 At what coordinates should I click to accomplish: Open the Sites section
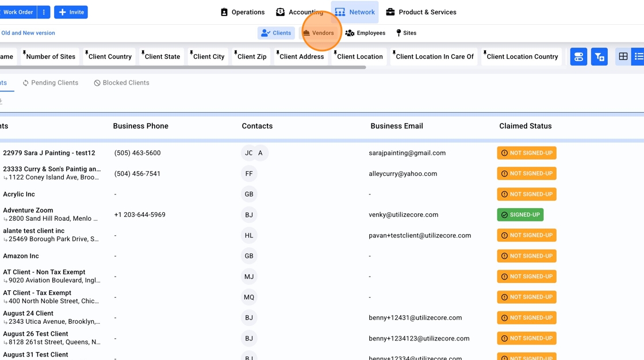point(406,33)
